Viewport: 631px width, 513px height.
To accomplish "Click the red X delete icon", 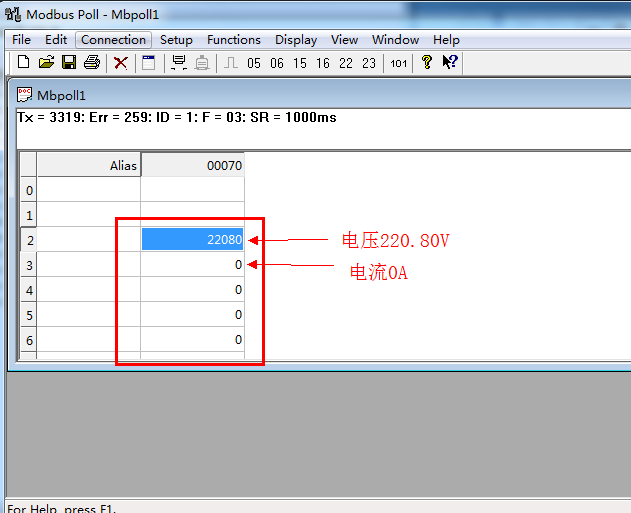I will 121,63.
